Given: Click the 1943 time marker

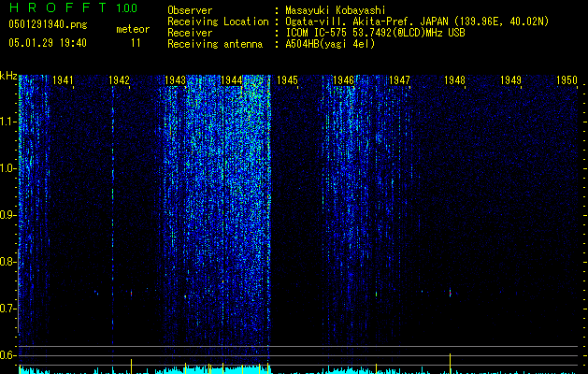Looking at the screenshot, I should point(175,80).
